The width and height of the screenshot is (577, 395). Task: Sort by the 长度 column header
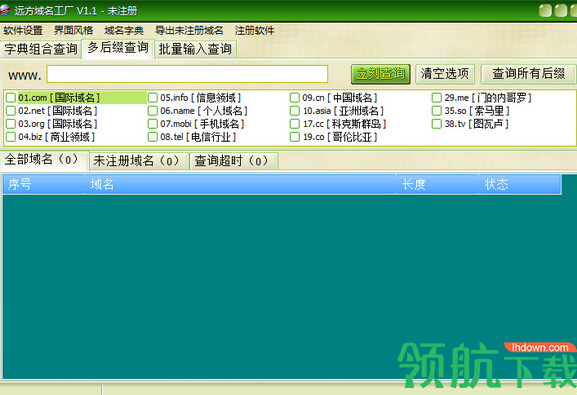[438, 184]
